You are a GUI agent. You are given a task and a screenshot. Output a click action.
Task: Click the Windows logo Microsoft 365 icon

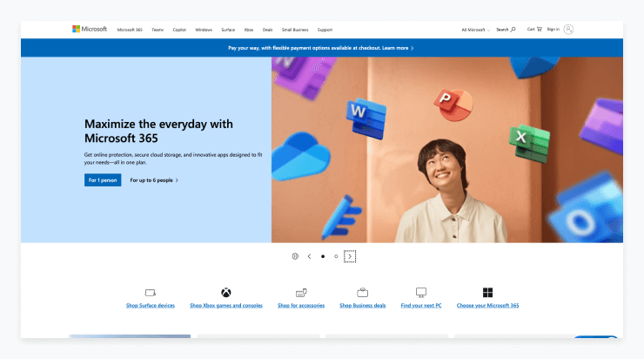(x=487, y=293)
